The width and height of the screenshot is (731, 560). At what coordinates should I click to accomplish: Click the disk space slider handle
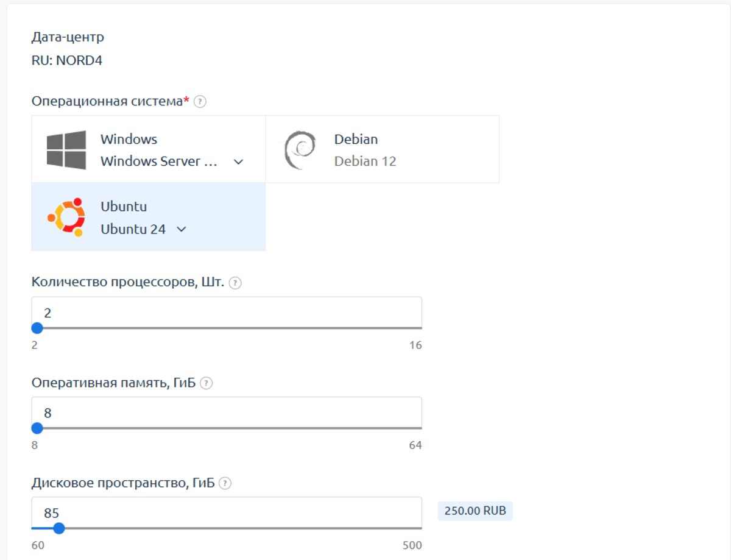click(x=59, y=528)
